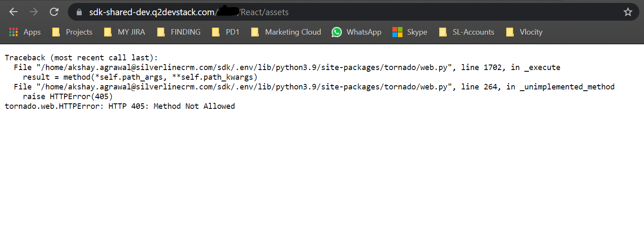Click 'HTTP 405: Method Not Allowed' text
Viewport: 644px width, 232px height.
click(172, 106)
